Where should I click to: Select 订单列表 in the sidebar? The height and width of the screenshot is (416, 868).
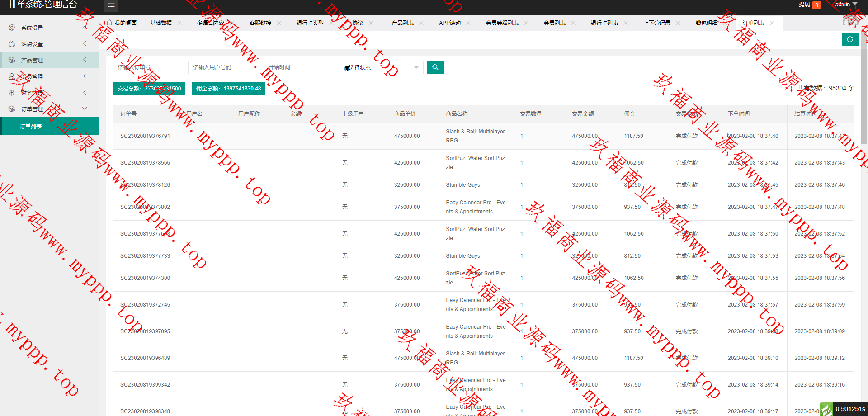[31, 126]
